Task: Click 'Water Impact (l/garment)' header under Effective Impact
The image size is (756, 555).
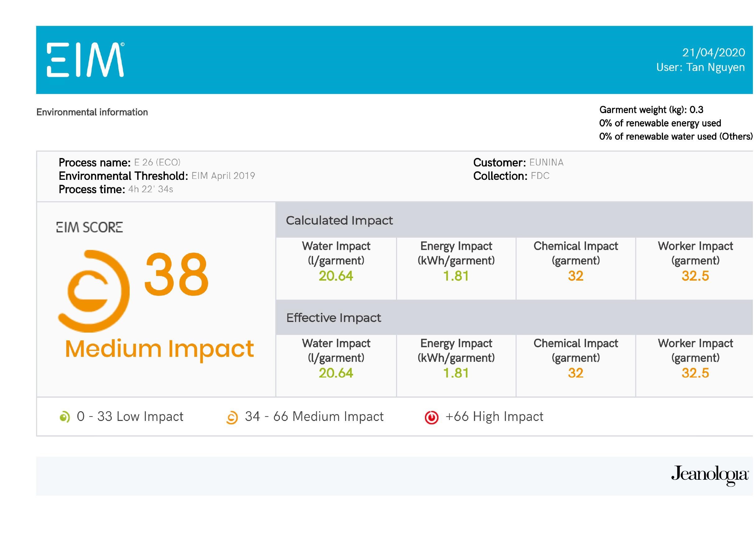Action: [x=336, y=350]
